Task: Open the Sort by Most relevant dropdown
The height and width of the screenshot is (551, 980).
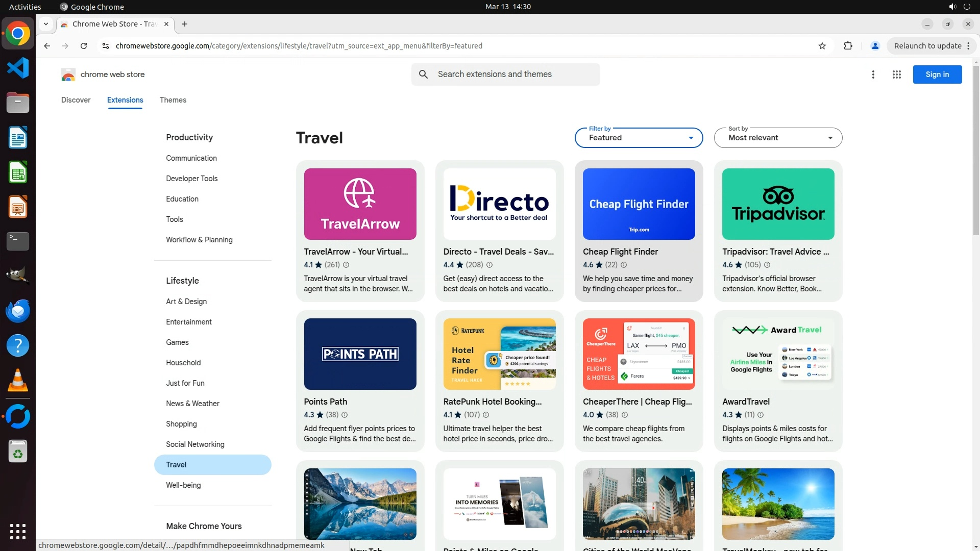Action: pyautogui.click(x=777, y=138)
